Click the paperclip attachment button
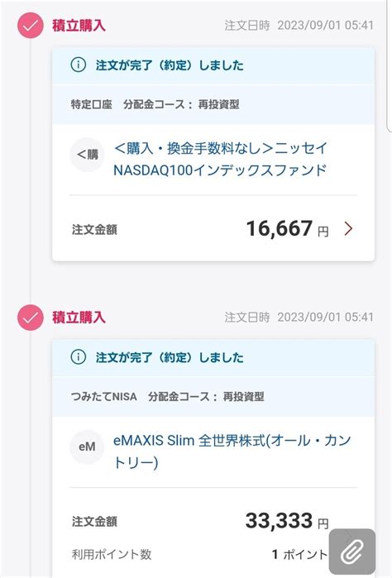Image resolution: width=392 pixels, height=578 pixels. pyautogui.click(x=352, y=552)
